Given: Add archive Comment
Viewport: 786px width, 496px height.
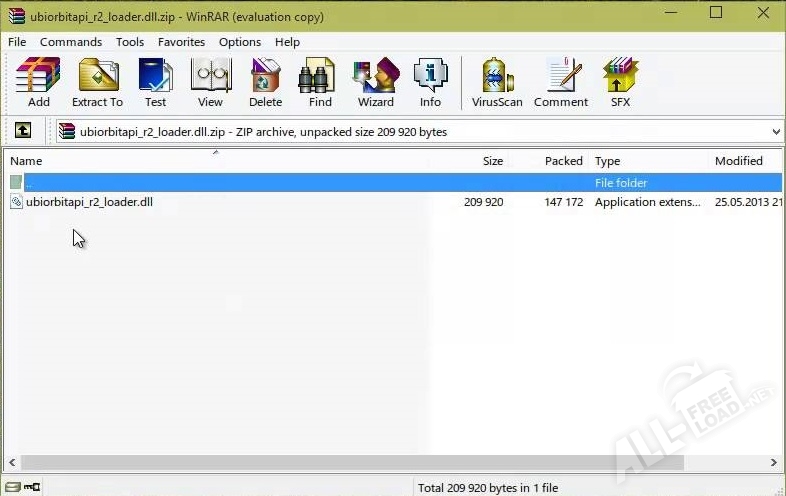Looking at the screenshot, I should 561,82.
